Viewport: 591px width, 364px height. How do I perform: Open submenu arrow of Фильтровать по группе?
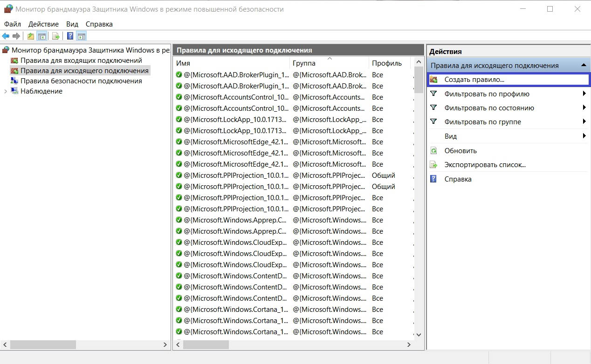coord(584,122)
